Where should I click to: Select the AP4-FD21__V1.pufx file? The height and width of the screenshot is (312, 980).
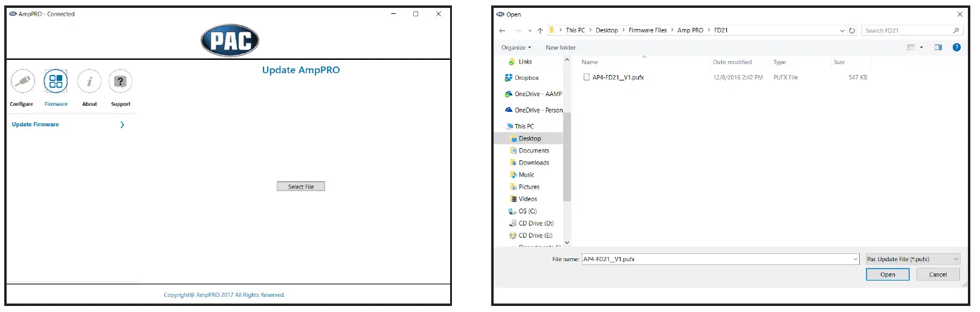coord(618,77)
